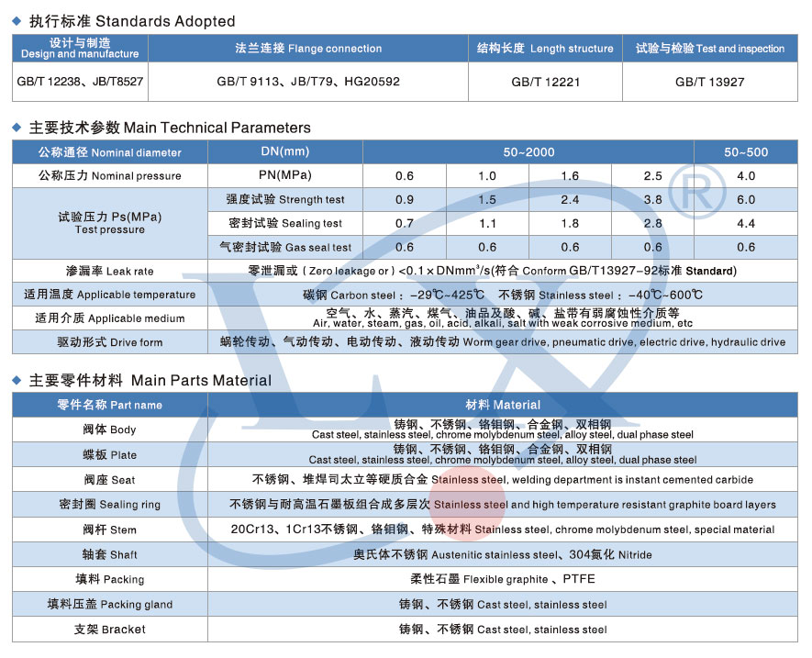Screen dimensions: 812x658
Task: Select the "Plate" part name cell
Action: [110, 454]
